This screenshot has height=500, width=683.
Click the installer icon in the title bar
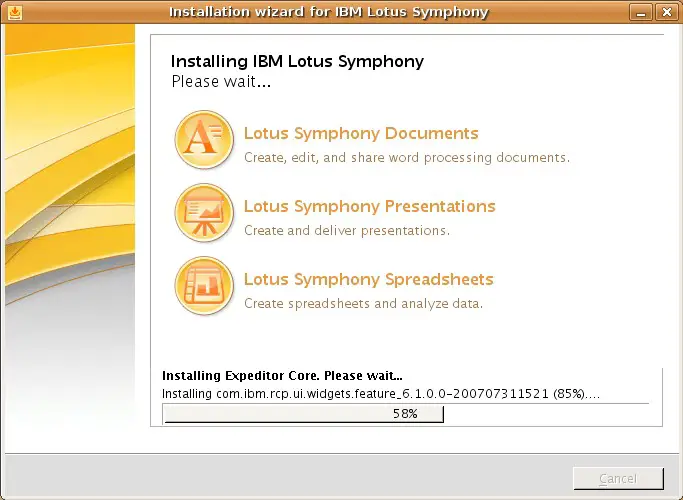[15, 12]
